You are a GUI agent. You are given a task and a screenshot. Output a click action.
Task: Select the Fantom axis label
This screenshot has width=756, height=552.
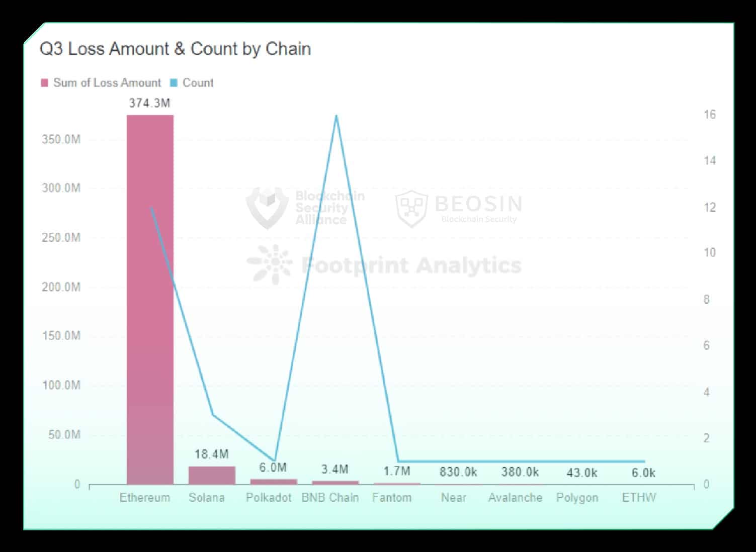392,498
